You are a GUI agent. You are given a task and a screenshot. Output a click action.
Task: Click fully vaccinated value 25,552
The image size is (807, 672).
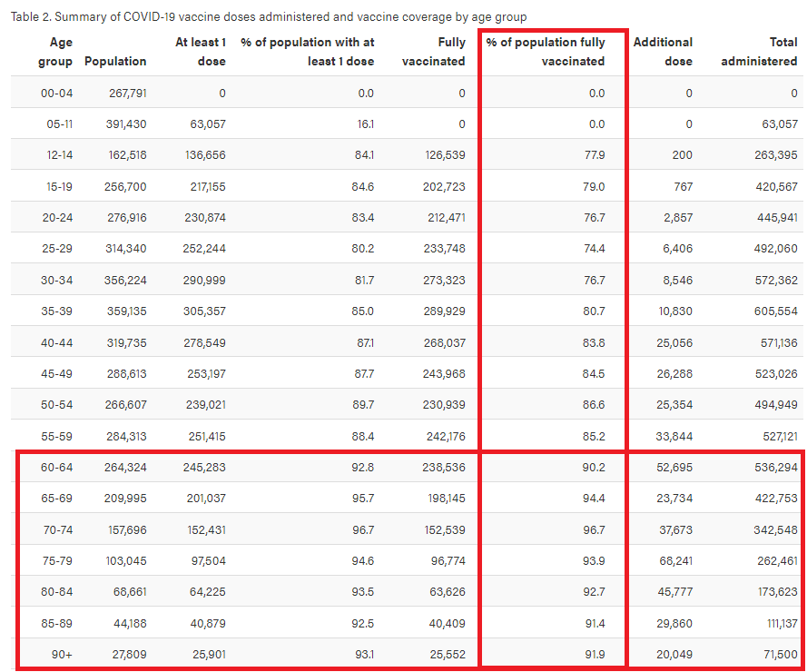click(x=448, y=655)
